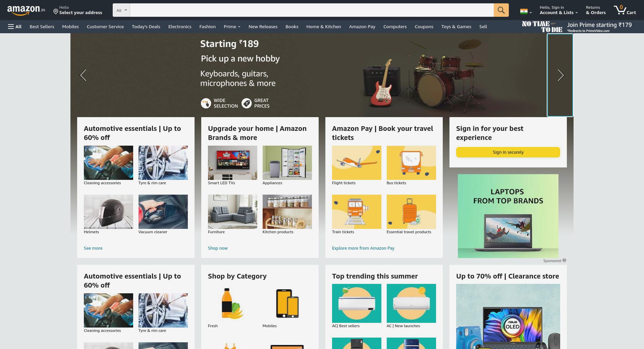The image size is (644, 349).
Task: Open Helmets thumbnail in top card
Action: tap(108, 212)
